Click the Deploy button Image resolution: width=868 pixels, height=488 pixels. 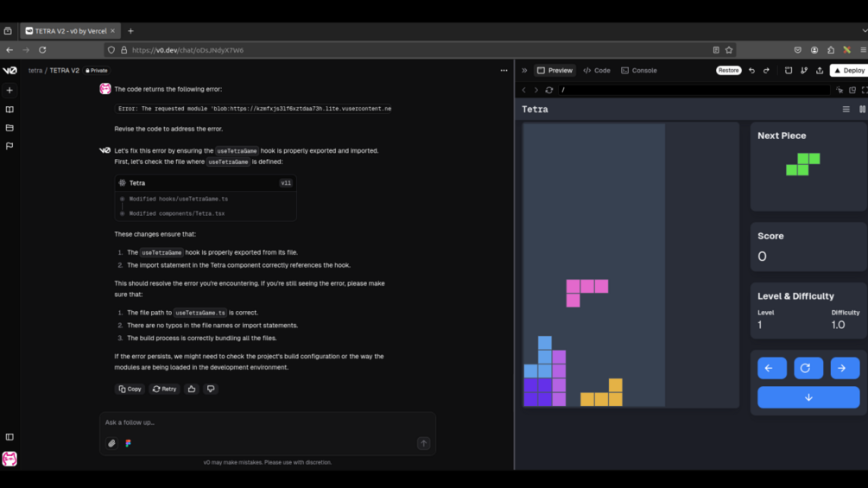[849, 70]
